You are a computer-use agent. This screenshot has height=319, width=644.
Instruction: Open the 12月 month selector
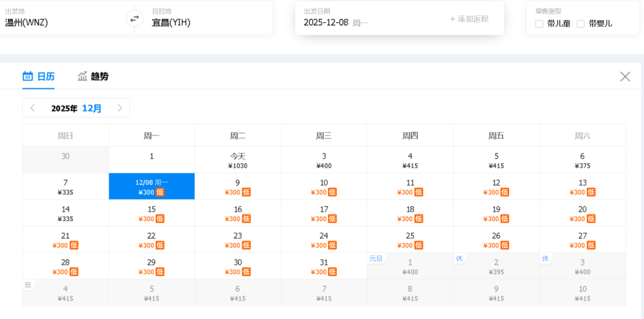(92, 108)
